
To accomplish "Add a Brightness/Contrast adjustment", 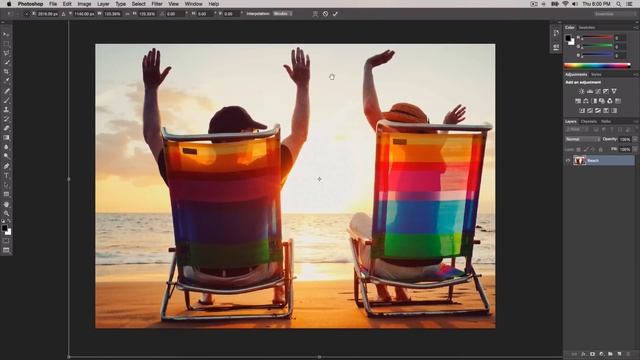I will pos(582,91).
